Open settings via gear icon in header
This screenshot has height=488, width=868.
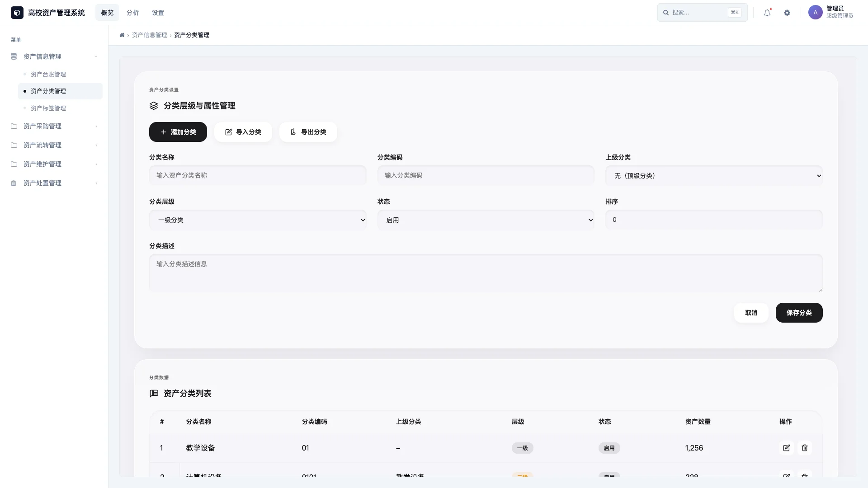point(787,13)
